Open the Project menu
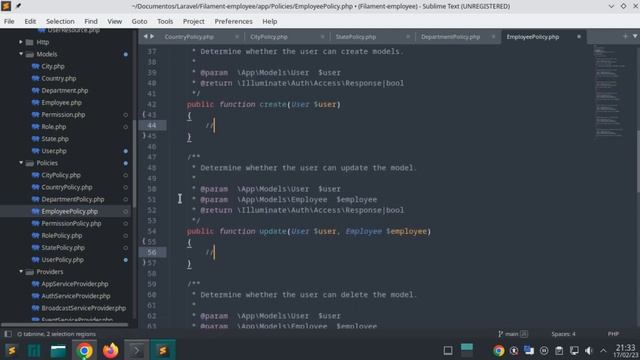The image size is (640, 360). click(193, 21)
